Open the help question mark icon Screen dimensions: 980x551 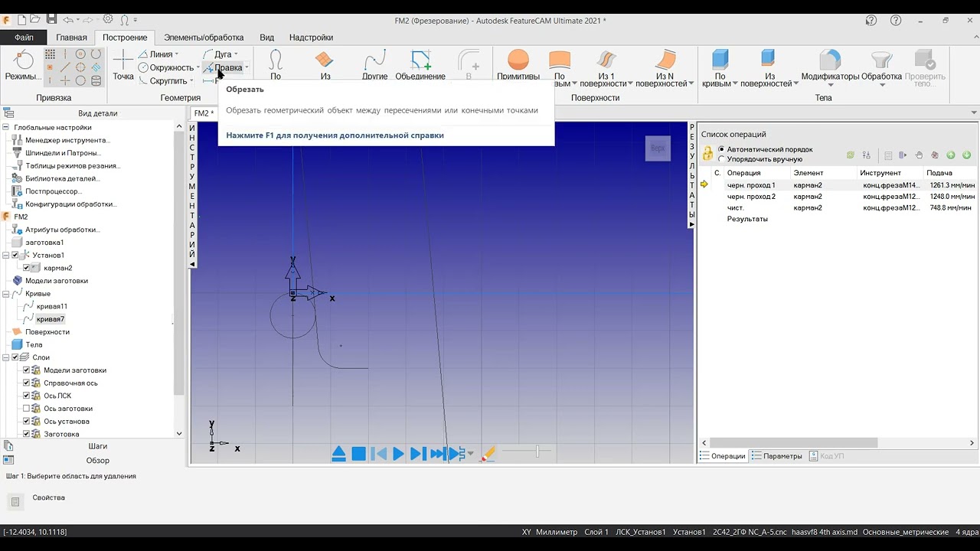896,21
